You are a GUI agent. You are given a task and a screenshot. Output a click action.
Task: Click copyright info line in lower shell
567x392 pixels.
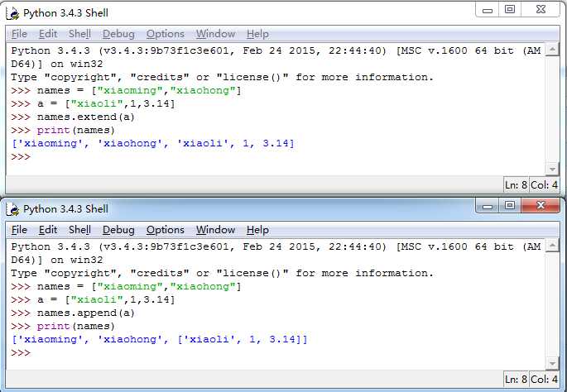(222, 273)
